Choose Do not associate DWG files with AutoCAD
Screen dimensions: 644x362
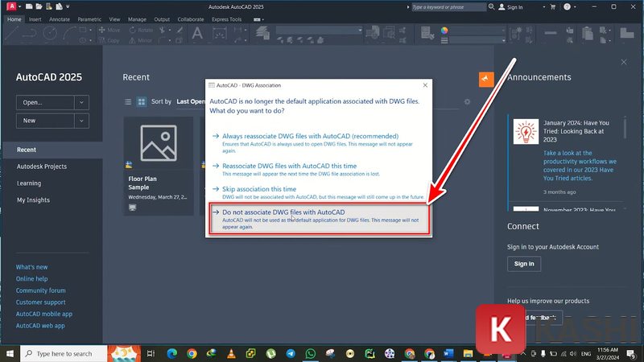click(x=319, y=219)
